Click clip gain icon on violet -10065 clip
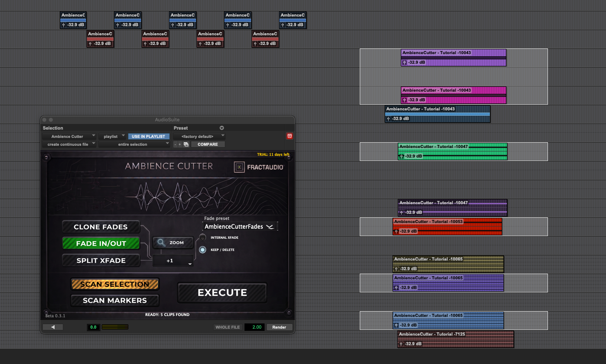This screenshot has height=364, width=606. point(396,288)
